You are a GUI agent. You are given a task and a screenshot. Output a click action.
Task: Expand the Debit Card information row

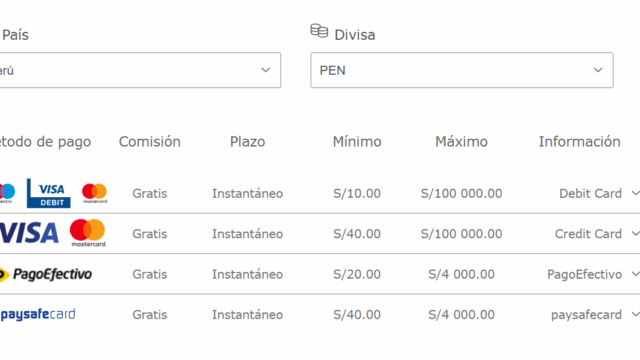[635, 193]
